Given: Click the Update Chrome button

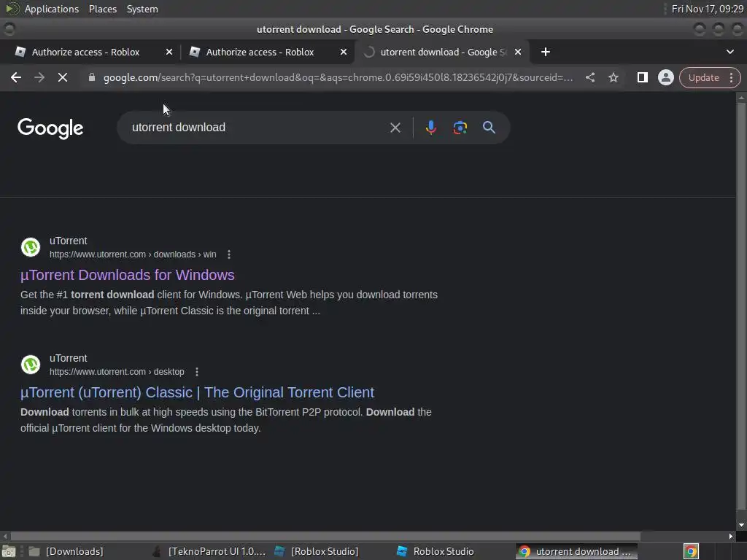Looking at the screenshot, I should (x=704, y=77).
